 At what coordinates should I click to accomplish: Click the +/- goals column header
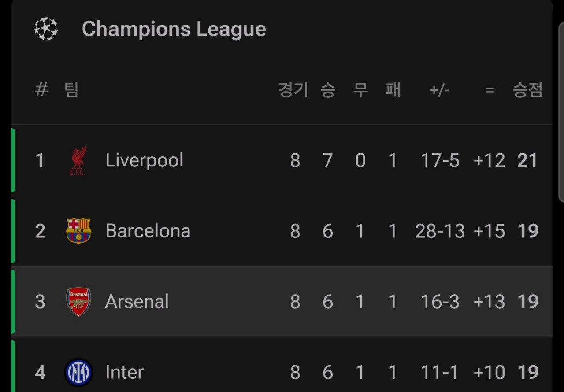pyautogui.click(x=440, y=90)
